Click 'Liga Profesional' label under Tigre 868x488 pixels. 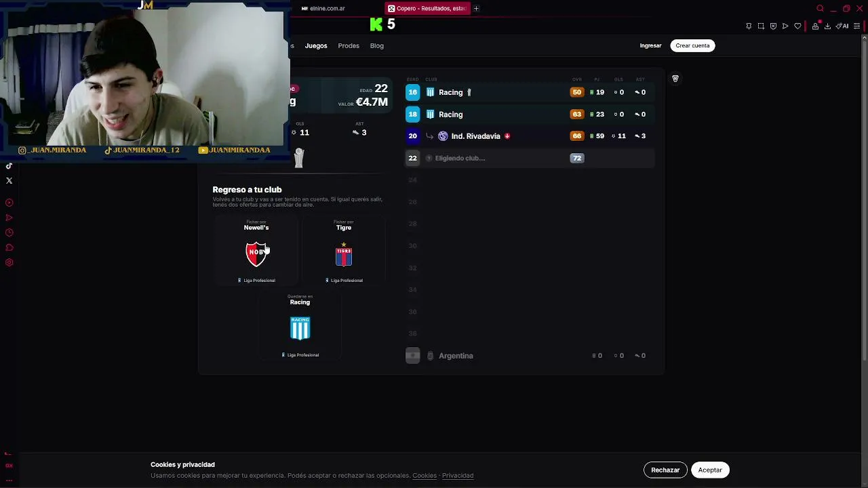(347, 281)
